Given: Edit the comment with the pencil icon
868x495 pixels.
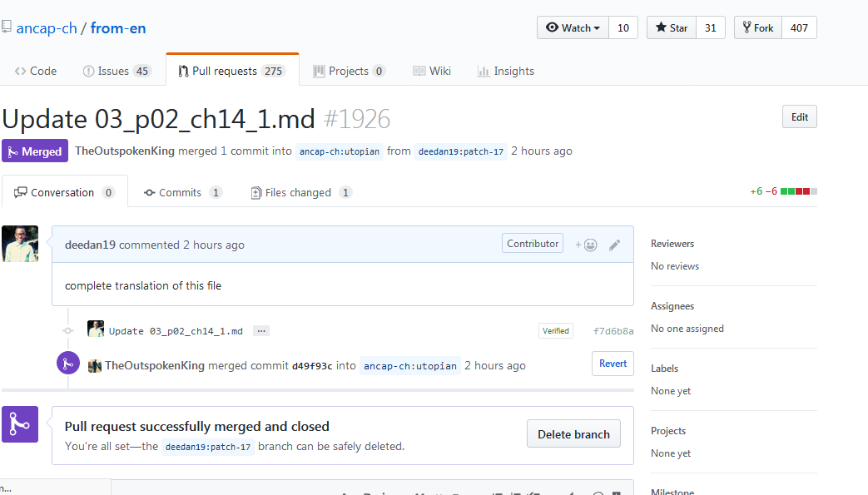Looking at the screenshot, I should tap(614, 245).
